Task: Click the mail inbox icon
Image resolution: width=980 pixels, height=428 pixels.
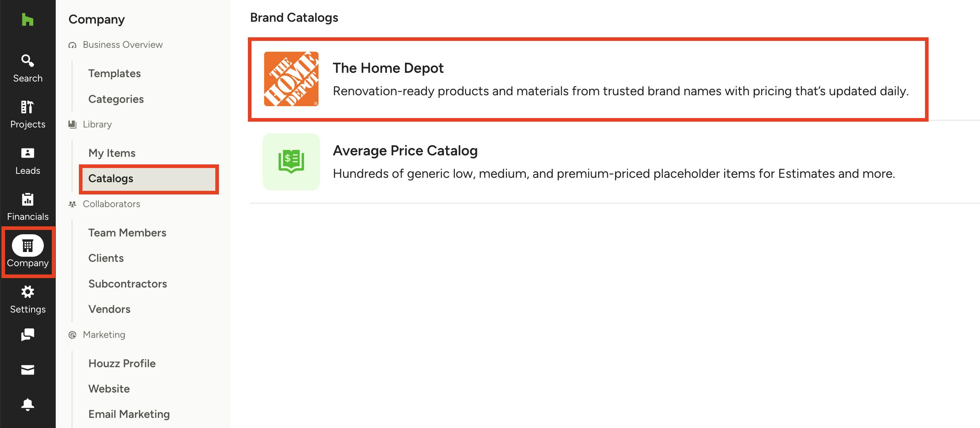Action: tap(28, 370)
